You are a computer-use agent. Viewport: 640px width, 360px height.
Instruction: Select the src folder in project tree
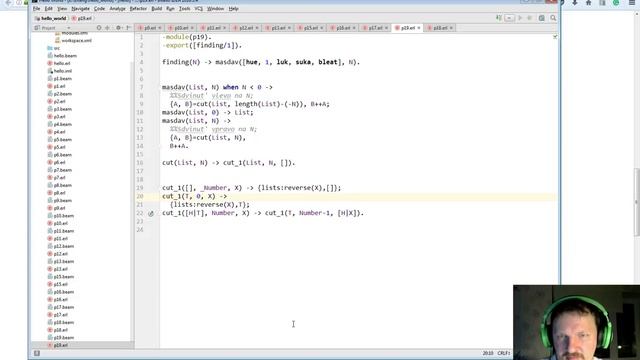(53, 48)
